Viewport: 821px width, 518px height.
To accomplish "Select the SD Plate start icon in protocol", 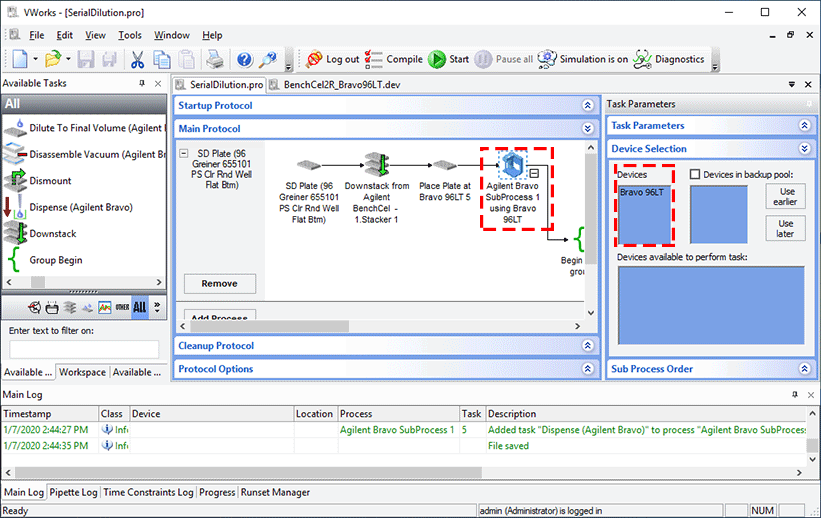I will [x=309, y=165].
